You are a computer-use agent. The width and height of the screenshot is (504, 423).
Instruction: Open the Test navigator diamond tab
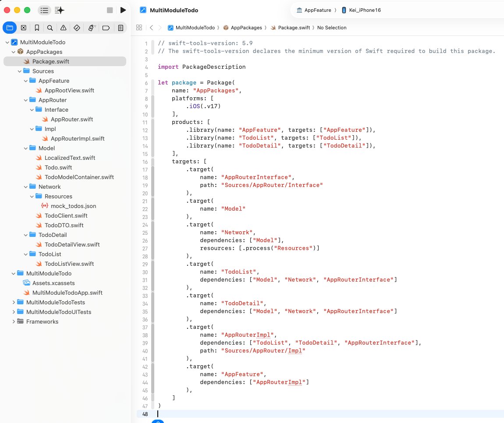[x=77, y=28]
